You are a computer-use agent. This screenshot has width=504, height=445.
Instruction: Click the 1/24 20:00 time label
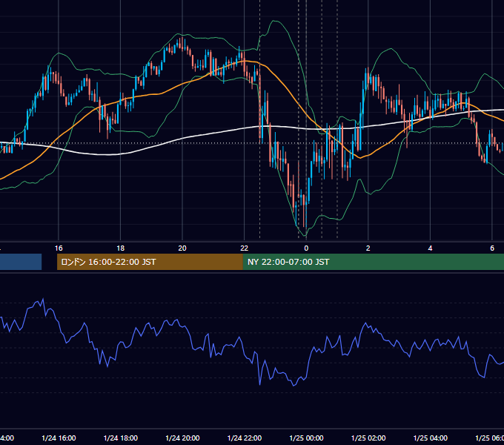pos(182,438)
